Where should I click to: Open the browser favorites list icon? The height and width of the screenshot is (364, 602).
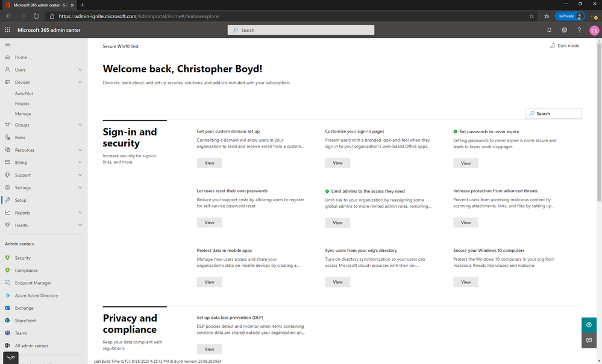coord(547,16)
